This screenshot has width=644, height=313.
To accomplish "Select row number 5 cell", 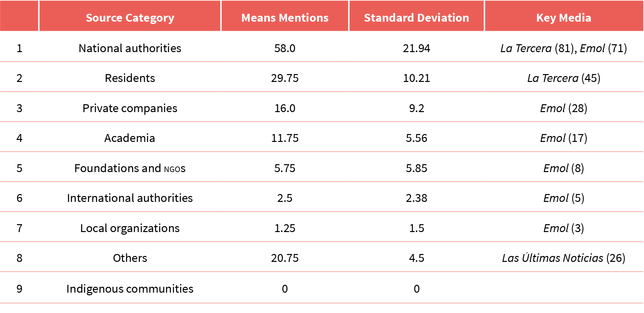I will (x=19, y=168).
